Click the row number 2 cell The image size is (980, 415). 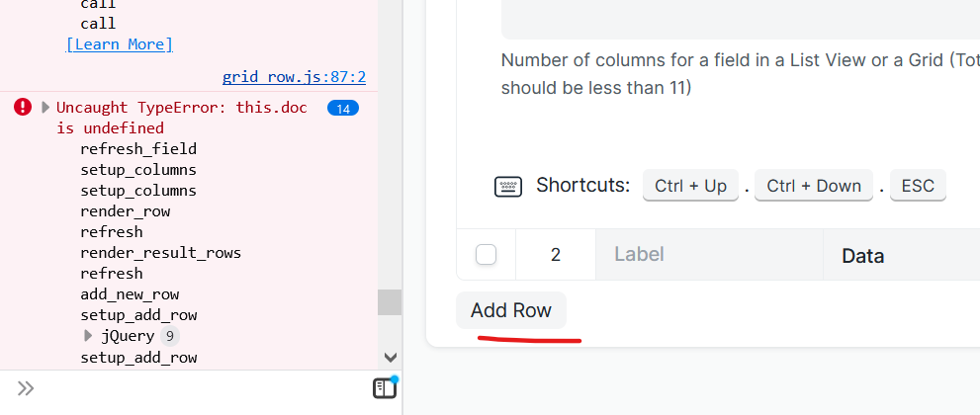(x=556, y=255)
